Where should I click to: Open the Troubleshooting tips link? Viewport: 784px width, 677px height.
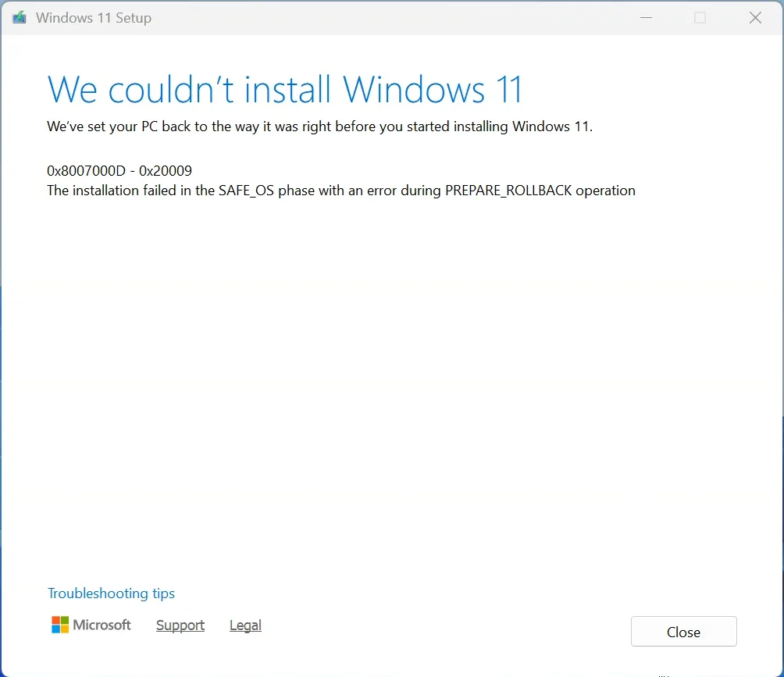[x=111, y=593]
